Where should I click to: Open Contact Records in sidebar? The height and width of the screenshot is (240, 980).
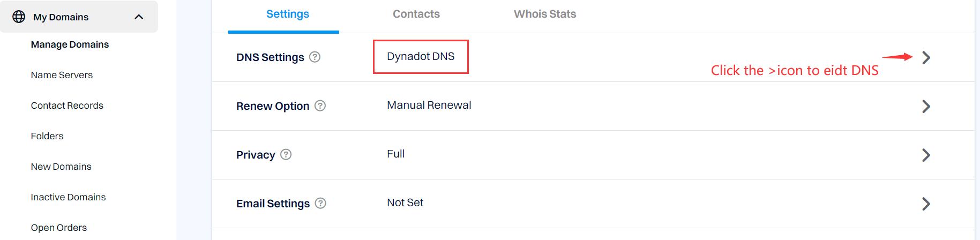[67, 106]
